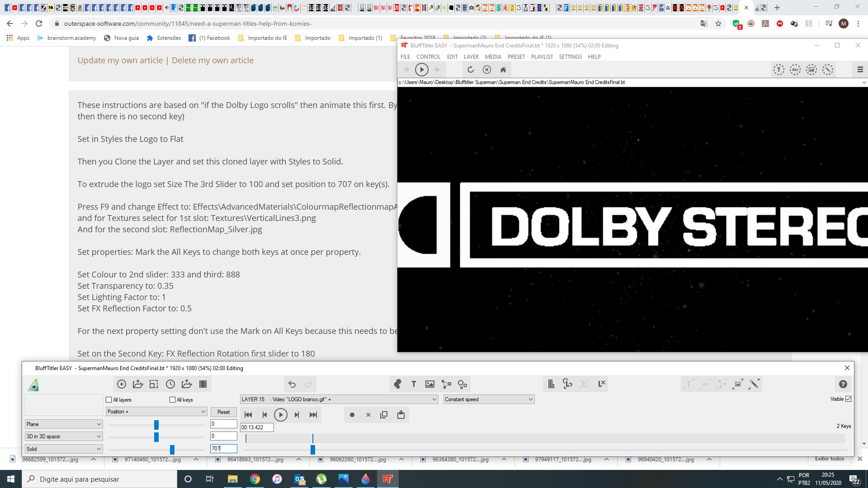
Task: Go to next key
Action: coord(297,415)
